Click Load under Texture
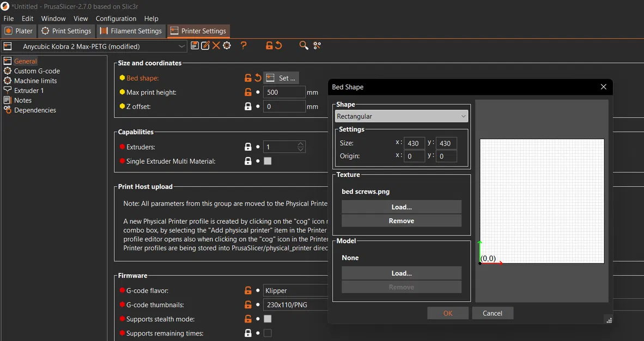644x341 pixels. [401, 207]
